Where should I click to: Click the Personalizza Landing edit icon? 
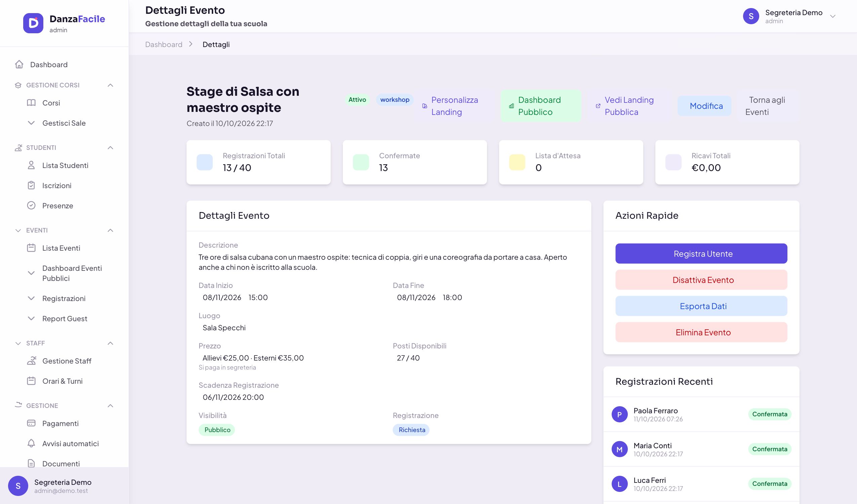(425, 106)
